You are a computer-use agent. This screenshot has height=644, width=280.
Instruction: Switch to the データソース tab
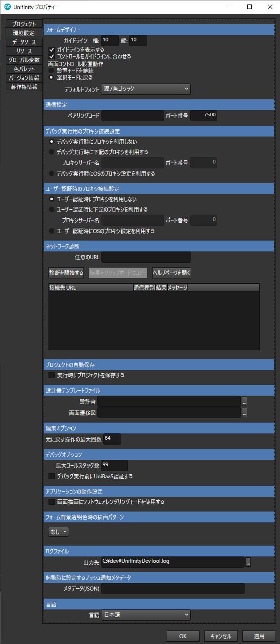[x=24, y=42]
